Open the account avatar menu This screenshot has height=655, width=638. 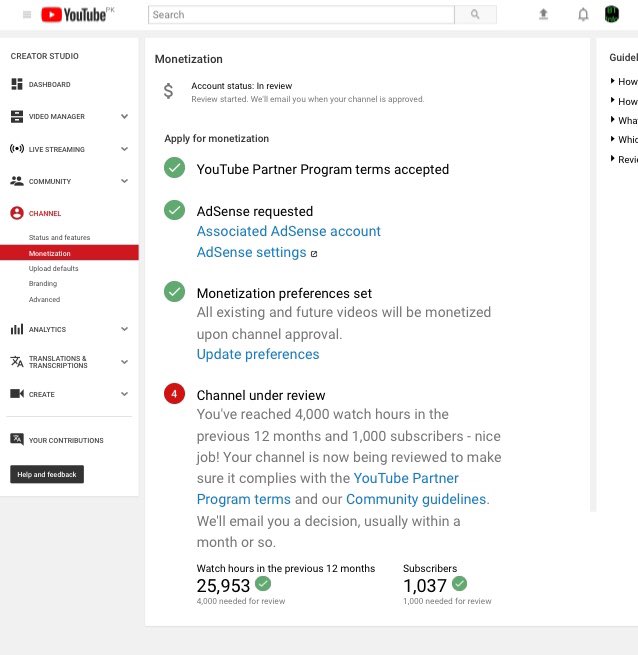[x=612, y=15]
